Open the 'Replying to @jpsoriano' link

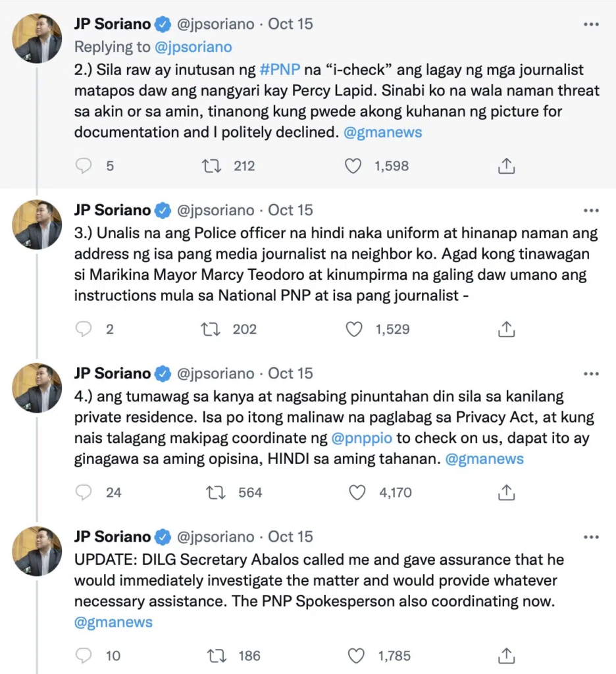(194, 47)
